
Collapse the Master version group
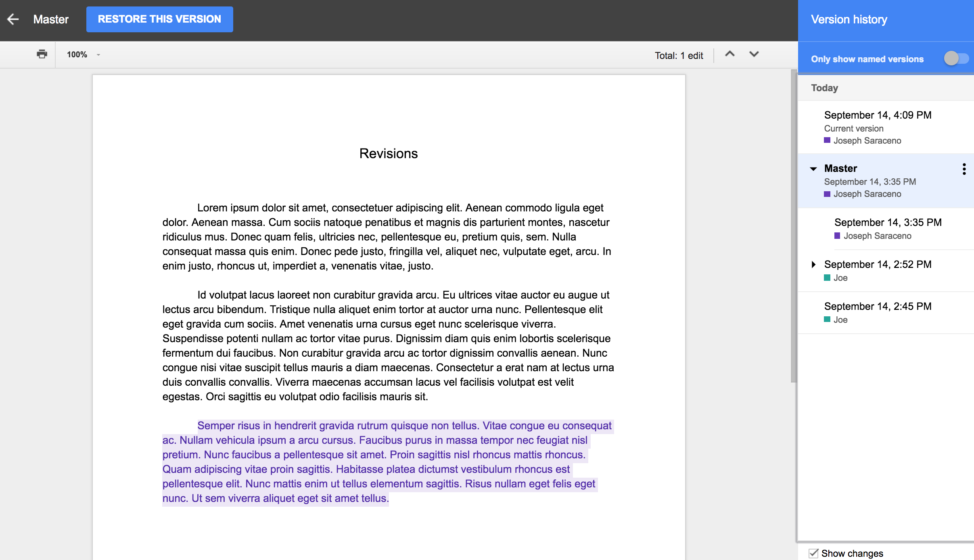813,169
